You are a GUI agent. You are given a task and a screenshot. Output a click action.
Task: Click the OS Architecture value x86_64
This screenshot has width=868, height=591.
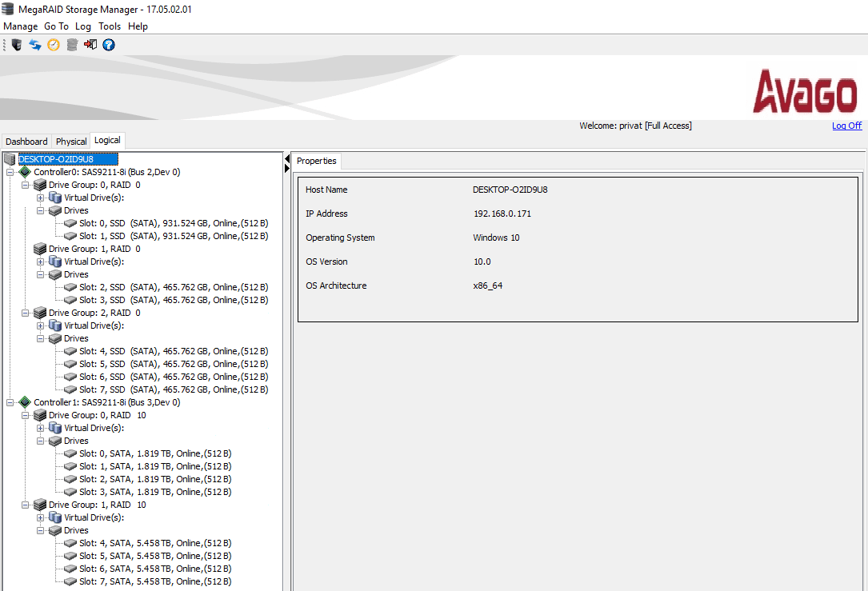coord(488,286)
